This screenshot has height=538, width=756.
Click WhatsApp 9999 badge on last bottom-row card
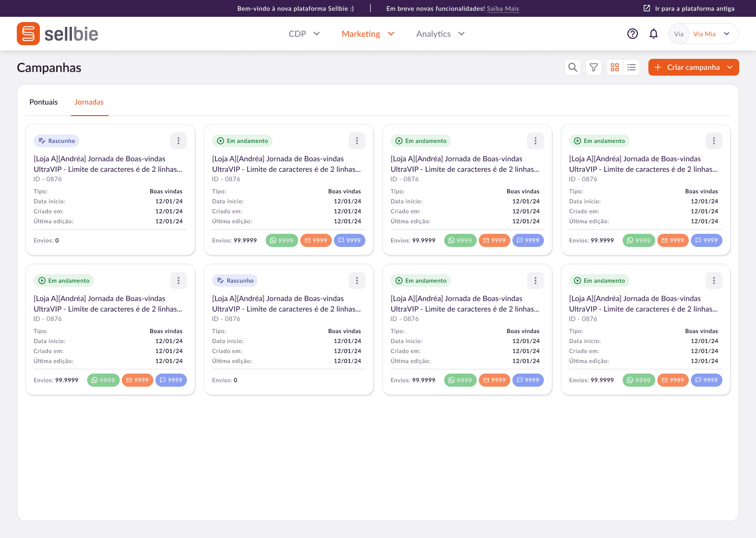click(639, 380)
